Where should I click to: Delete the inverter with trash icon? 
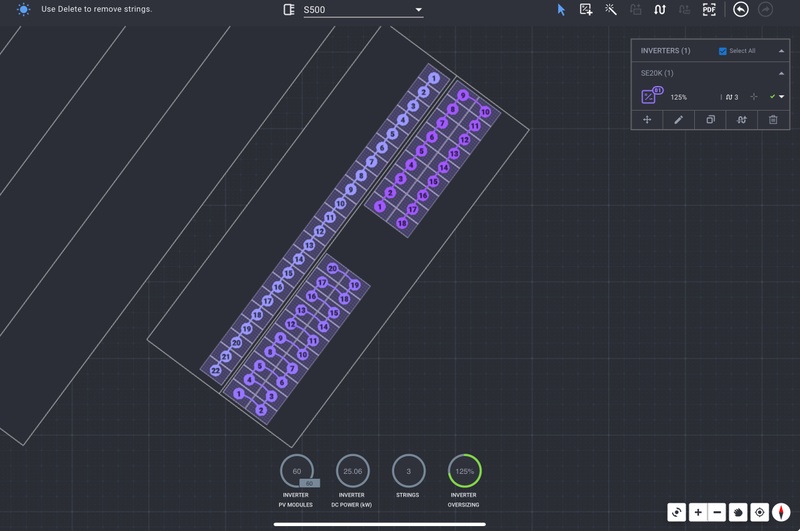(773, 119)
